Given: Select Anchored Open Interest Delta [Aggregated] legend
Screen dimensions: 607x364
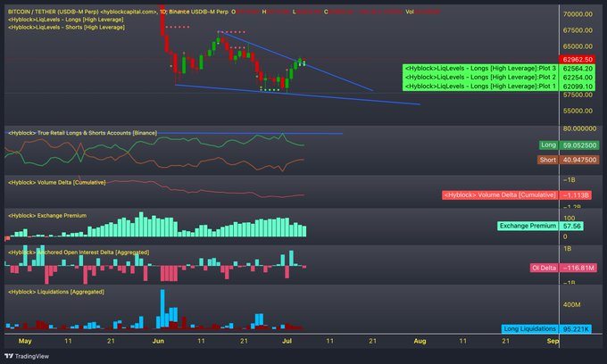Looking at the screenshot, I should [79, 252].
